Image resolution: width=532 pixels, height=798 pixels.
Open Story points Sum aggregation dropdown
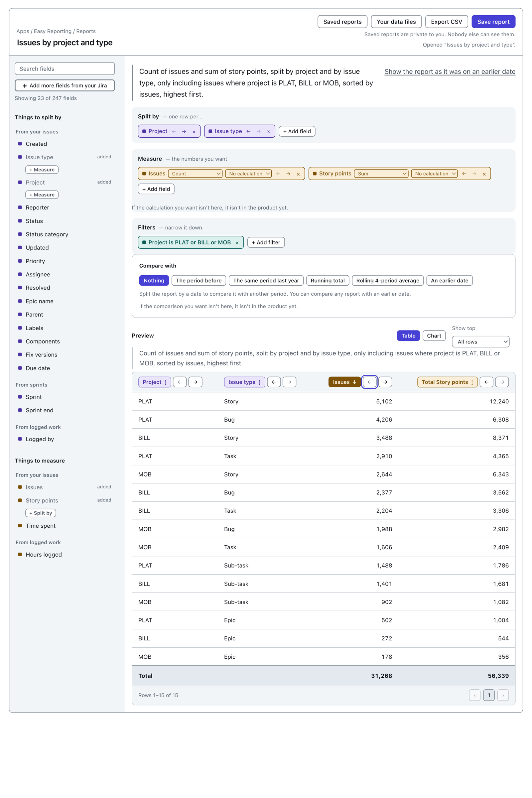381,174
